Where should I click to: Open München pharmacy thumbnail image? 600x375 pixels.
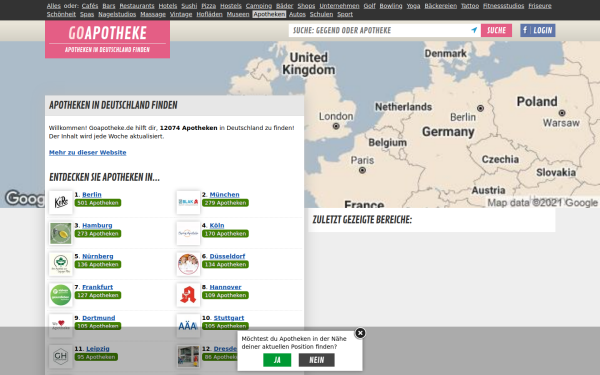188,202
